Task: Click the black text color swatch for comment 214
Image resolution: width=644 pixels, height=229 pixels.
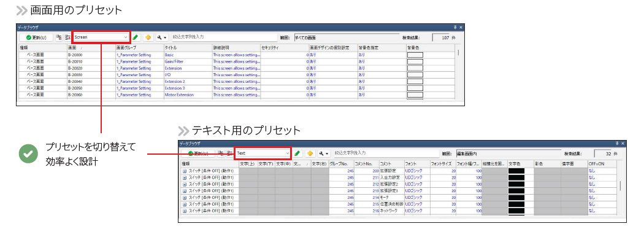Action: pos(516,198)
